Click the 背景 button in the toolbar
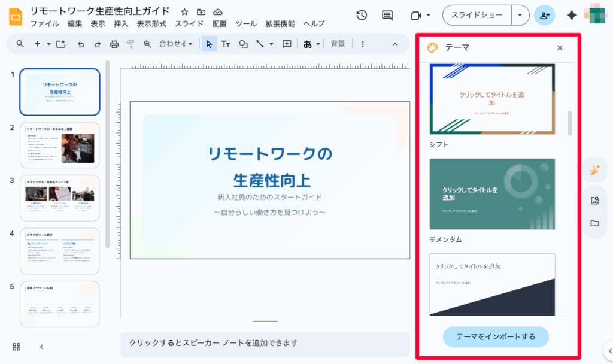613x364 pixels. (338, 44)
